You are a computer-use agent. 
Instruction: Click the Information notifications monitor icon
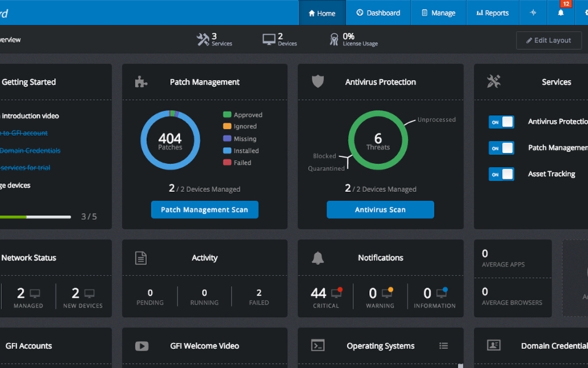[x=442, y=292]
